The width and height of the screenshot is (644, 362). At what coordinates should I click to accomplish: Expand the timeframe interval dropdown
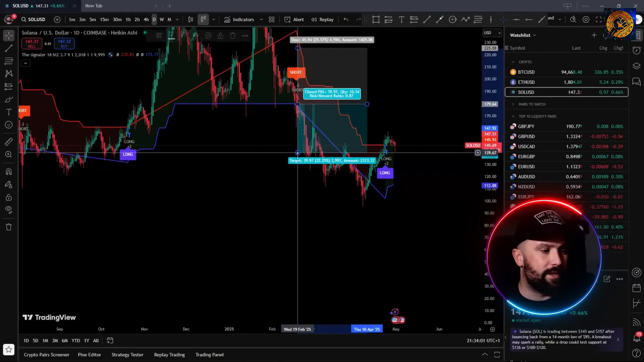pos(177,19)
